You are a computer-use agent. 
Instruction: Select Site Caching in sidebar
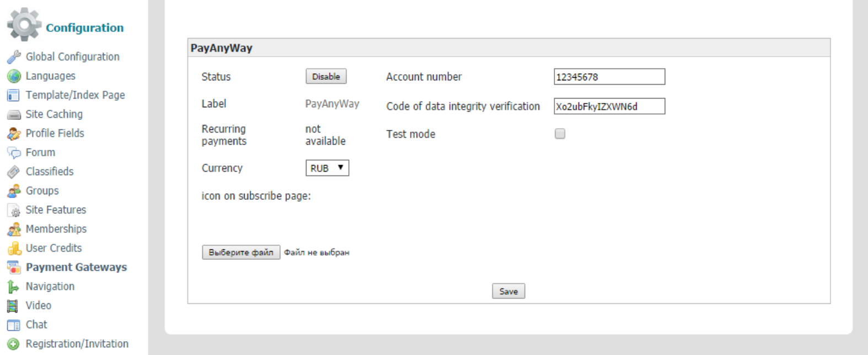pyautogui.click(x=54, y=114)
